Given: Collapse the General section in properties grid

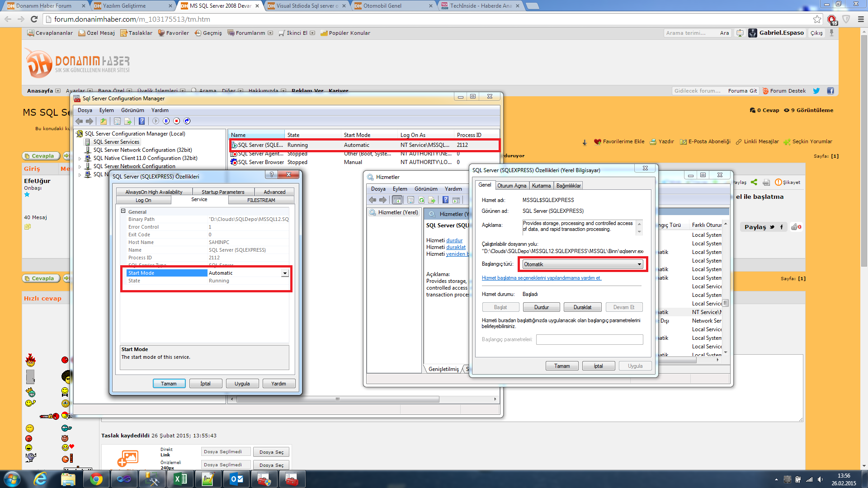Looking at the screenshot, I should [x=123, y=211].
